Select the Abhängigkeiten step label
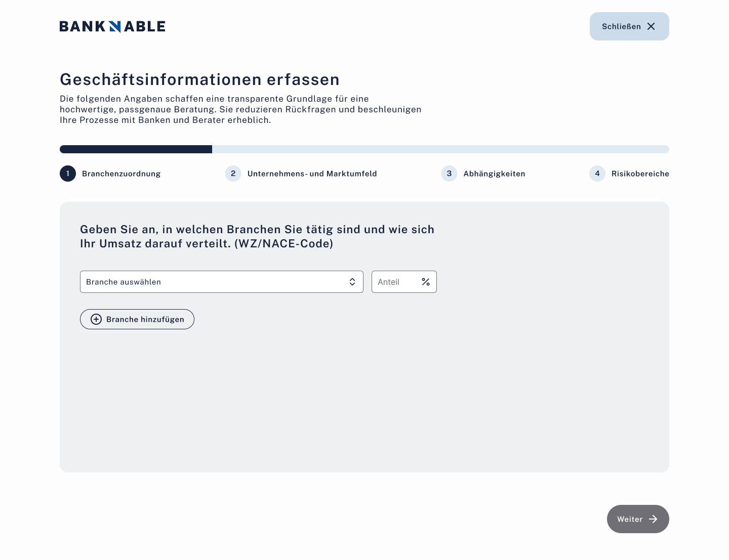This screenshot has width=729, height=560. [494, 174]
